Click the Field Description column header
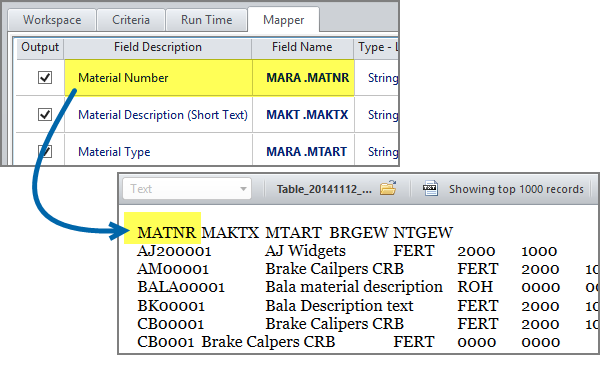 point(158,47)
